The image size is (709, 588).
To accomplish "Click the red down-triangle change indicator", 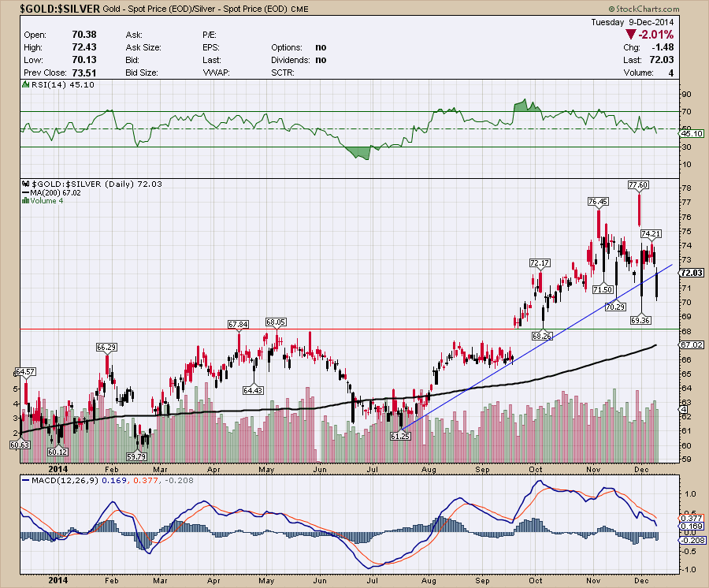I will tap(631, 35).
